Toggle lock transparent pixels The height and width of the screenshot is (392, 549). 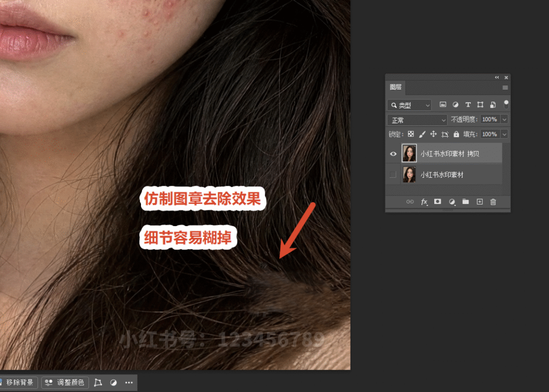tap(411, 134)
